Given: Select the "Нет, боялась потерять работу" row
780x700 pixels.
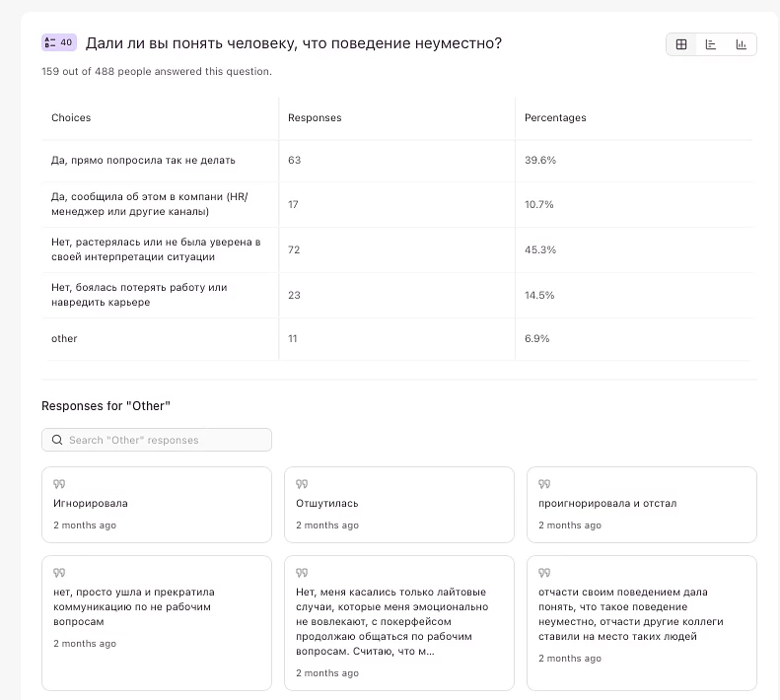Looking at the screenshot, I should click(x=139, y=295).
